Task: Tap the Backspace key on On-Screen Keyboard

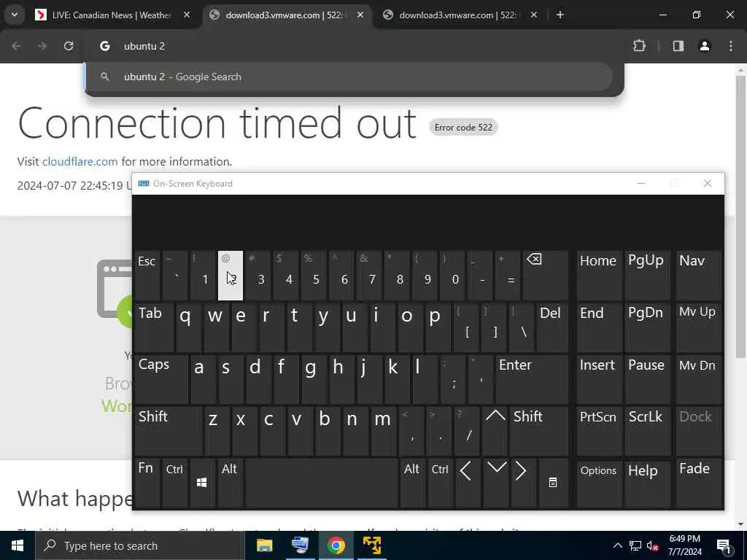Action: pos(546,275)
